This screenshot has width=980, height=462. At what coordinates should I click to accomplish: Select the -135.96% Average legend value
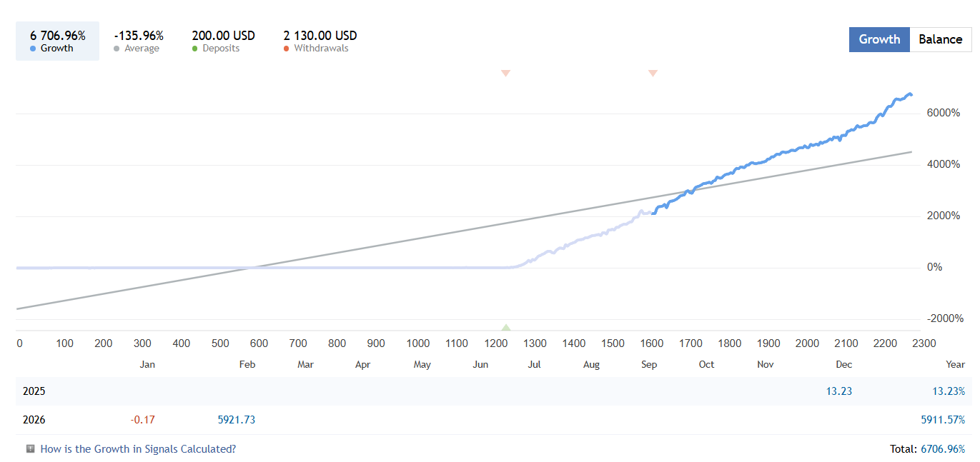click(x=139, y=36)
